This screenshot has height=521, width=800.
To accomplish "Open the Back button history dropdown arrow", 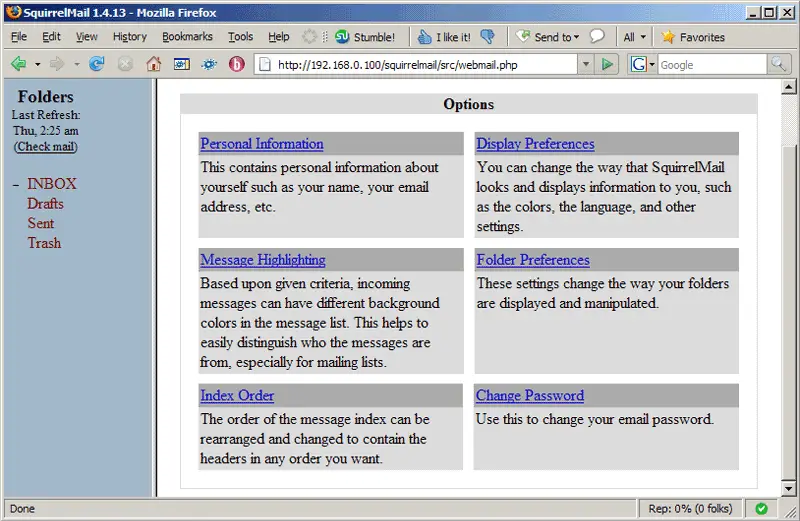I will [x=37, y=65].
